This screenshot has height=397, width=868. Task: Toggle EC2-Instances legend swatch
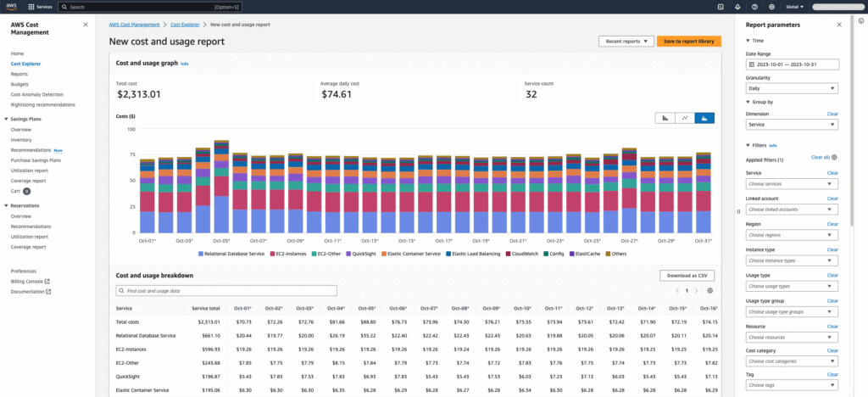[x=271, y=254]
